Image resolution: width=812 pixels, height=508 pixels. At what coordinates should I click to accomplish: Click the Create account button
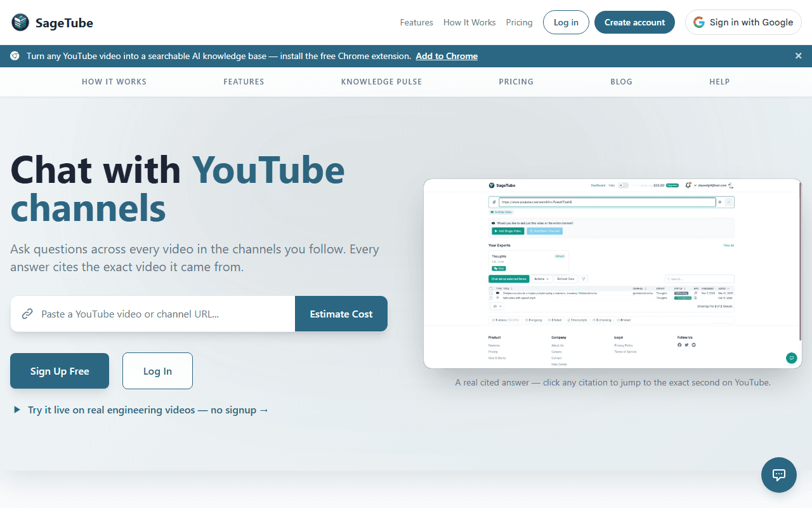(634, 22)
